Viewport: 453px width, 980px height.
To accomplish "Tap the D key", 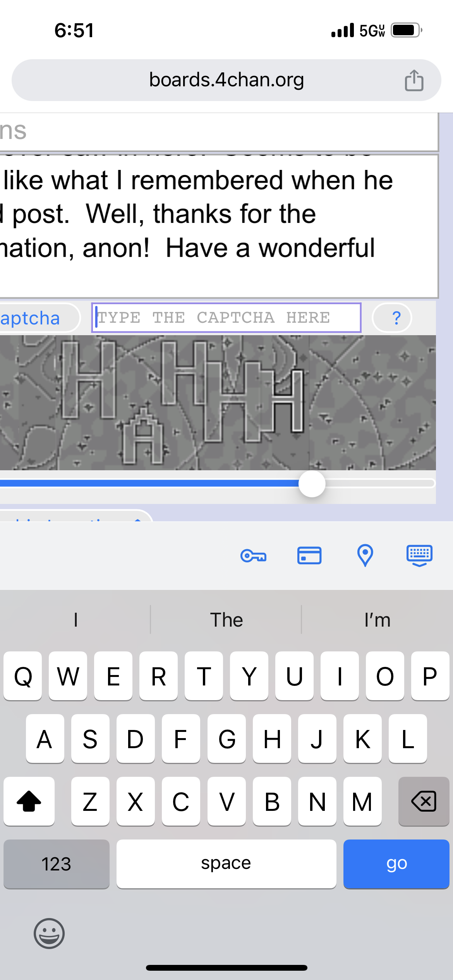I will coord(136,738).
